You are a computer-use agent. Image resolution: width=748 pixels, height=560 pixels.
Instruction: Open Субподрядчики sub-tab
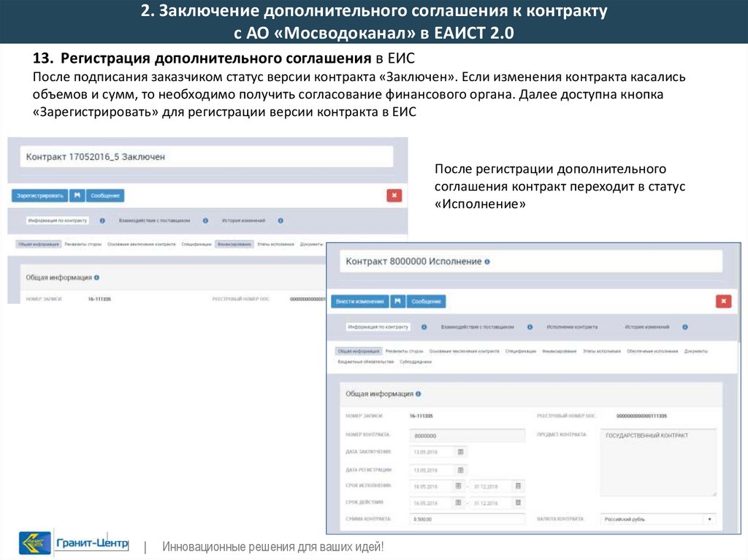(x=416, y=362)
